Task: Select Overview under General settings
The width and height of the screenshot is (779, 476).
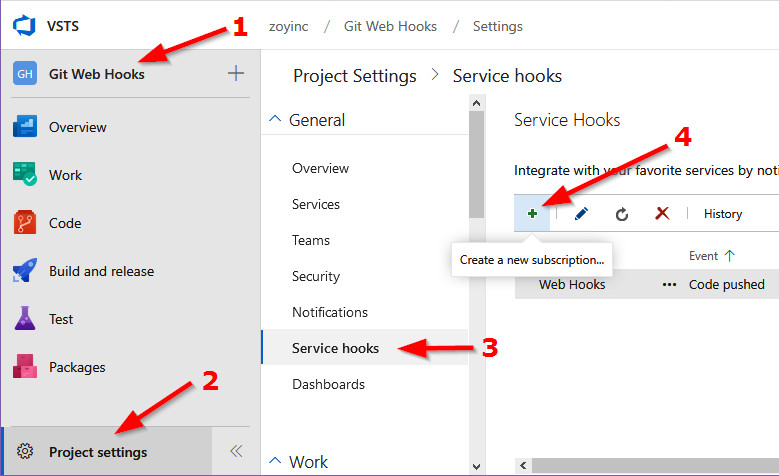Action: click(320, 168)
